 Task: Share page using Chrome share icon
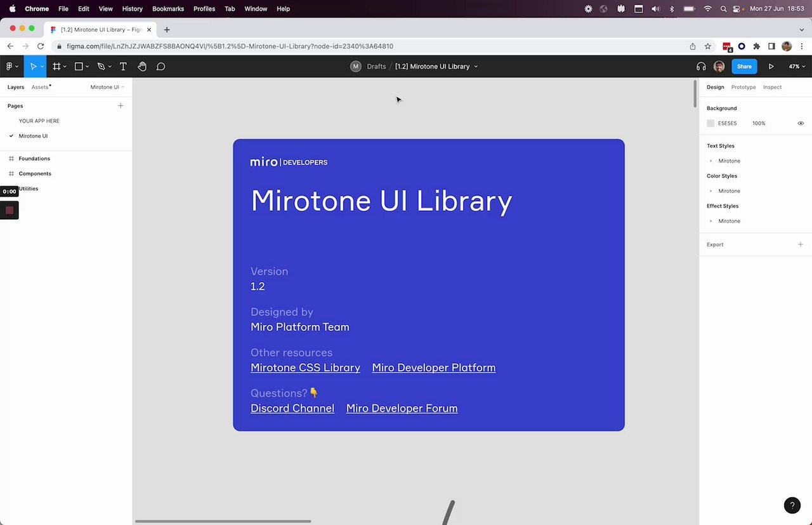693,46
